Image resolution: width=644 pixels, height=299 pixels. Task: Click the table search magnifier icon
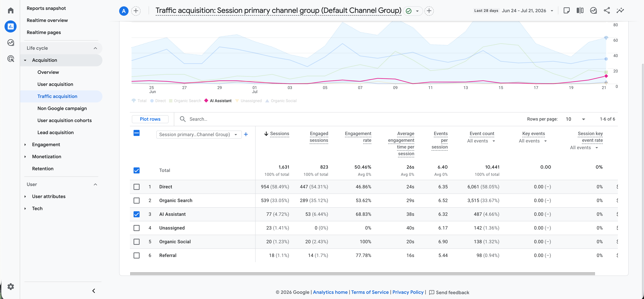(183, 119)
